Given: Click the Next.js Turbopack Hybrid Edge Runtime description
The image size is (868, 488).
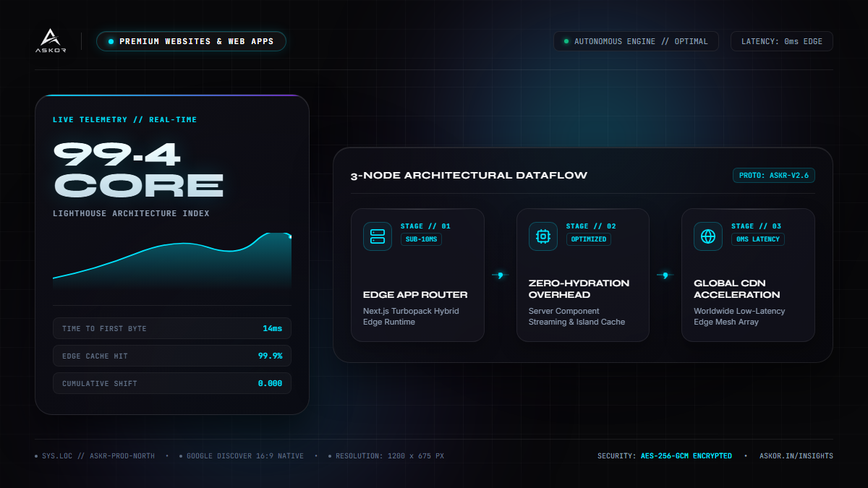Looking at the screenshot, I should 411,317.
